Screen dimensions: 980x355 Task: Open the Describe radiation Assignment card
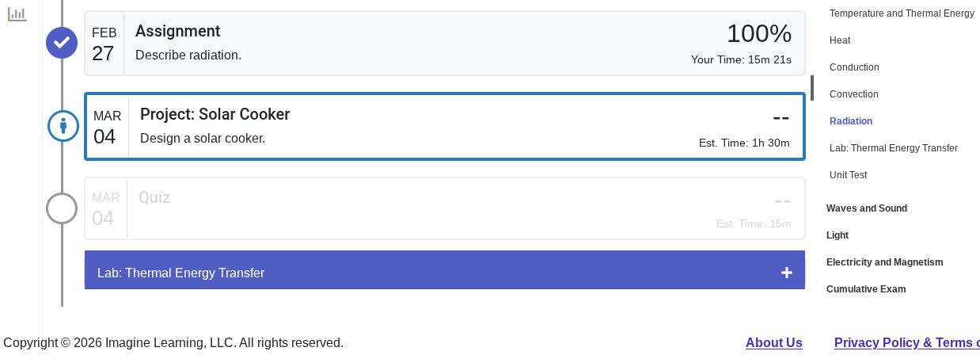coord(443,44)
